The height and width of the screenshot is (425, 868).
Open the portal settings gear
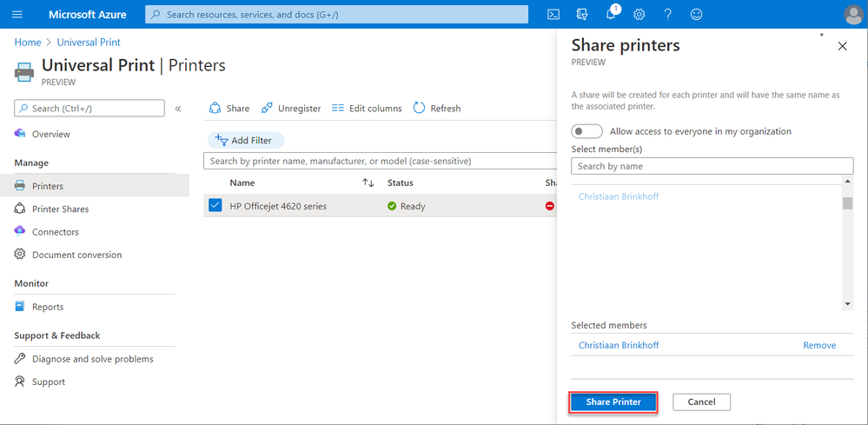(639, 15)
